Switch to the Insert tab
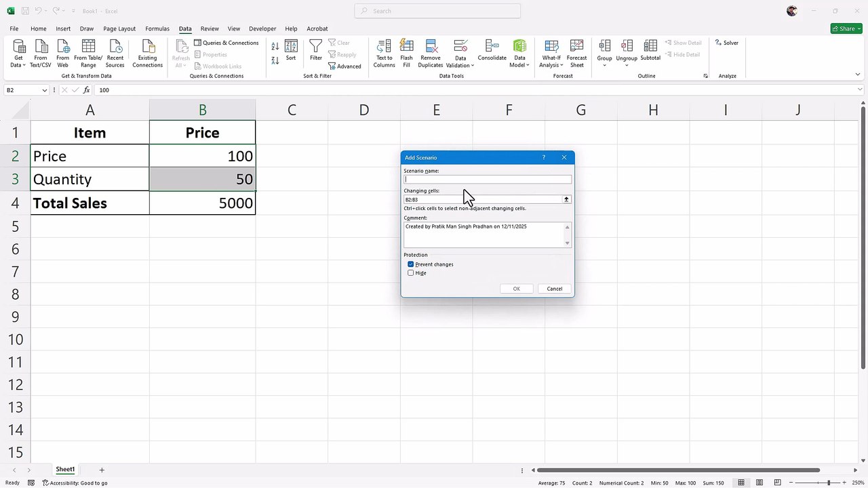868x488 pixels. (x=63, y=28)
